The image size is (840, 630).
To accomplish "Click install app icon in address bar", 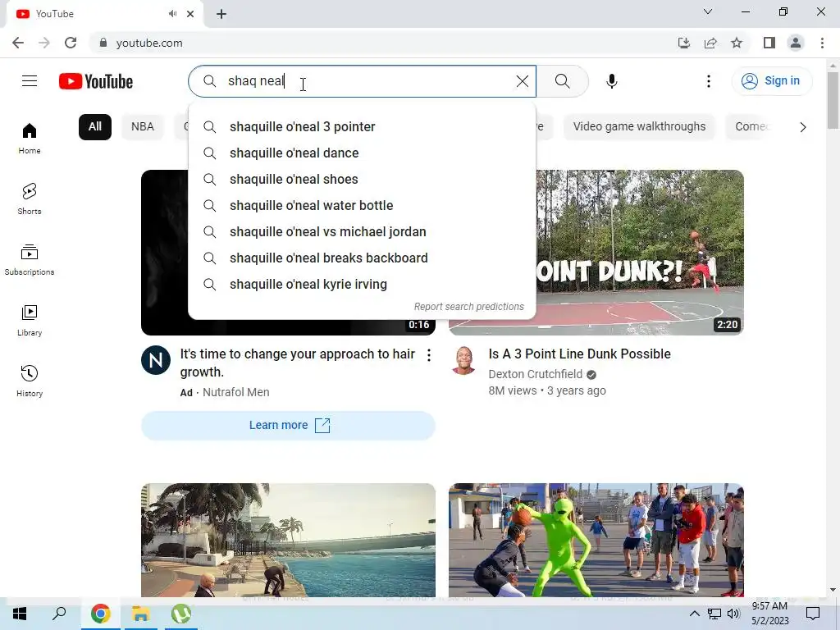I will click(x=683, y=43).
